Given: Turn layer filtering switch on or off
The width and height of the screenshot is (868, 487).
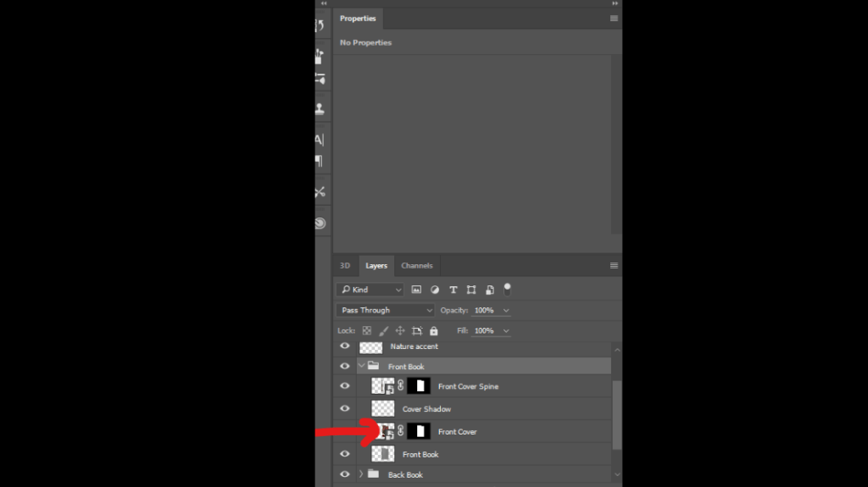Looking at the screenshot, I should pyautogui.click(x=507, y=289).
